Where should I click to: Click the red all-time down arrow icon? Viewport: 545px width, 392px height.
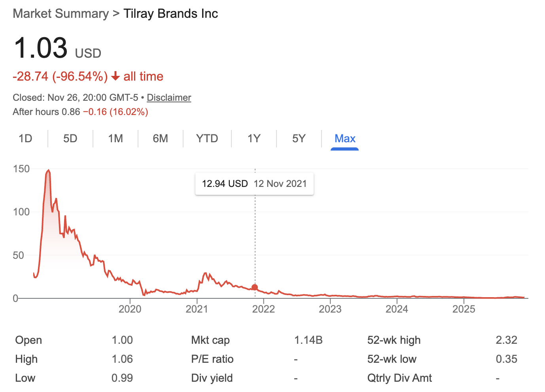pyautogui.click(x=115, y=76)
